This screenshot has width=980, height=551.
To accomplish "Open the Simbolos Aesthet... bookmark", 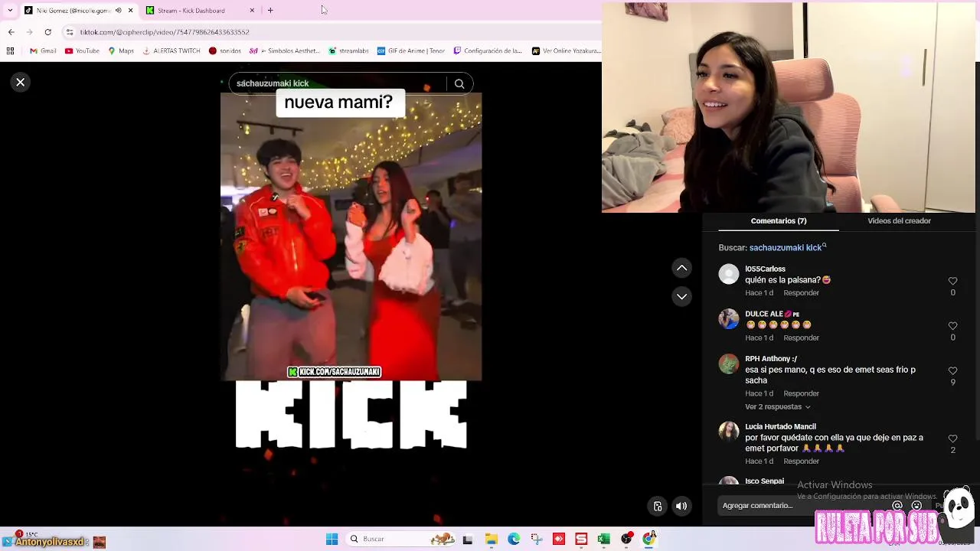I will pyautogui.click(x=286, y=51).
